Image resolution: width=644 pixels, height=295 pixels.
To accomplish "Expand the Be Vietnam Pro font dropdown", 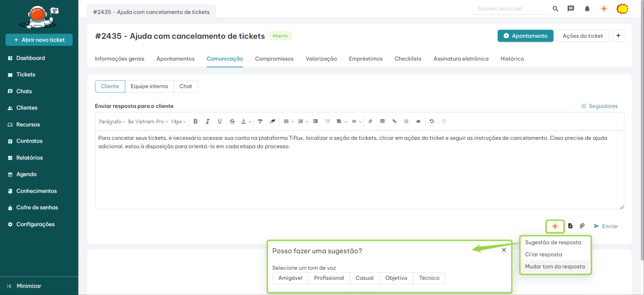I will click(148, 121).
